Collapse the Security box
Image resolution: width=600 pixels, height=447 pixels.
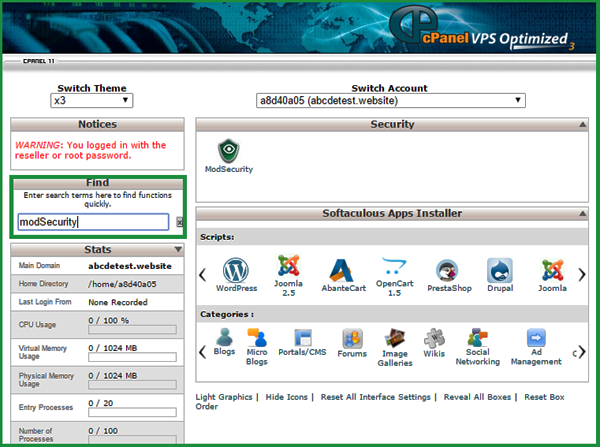tap(582, 124)
